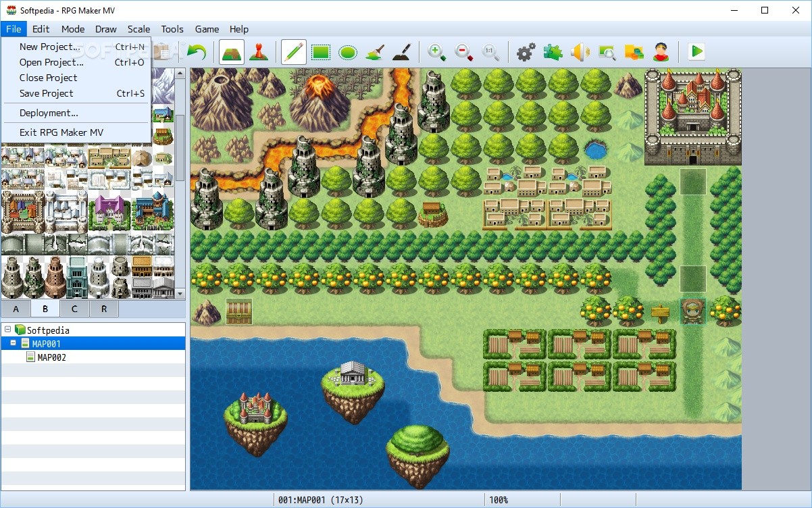This screenshot has height=508, width=812.
Task: Open the File menu
Action: pos(14,29)
